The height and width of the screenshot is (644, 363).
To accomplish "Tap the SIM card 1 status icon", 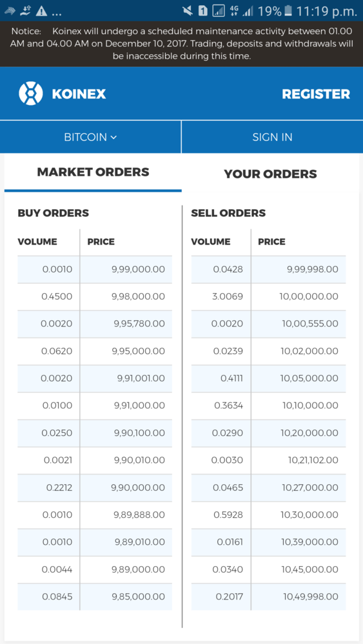I will 202,11.
